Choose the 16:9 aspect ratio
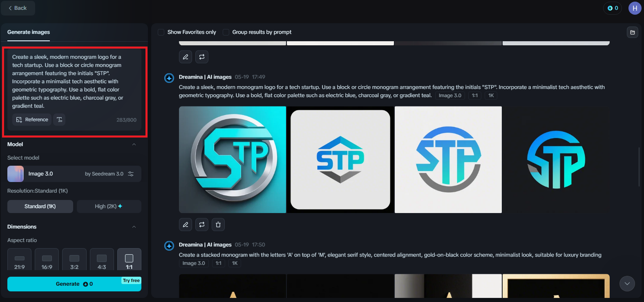The height and width of the screenshot is (302, 644). [x=47, y=260]
